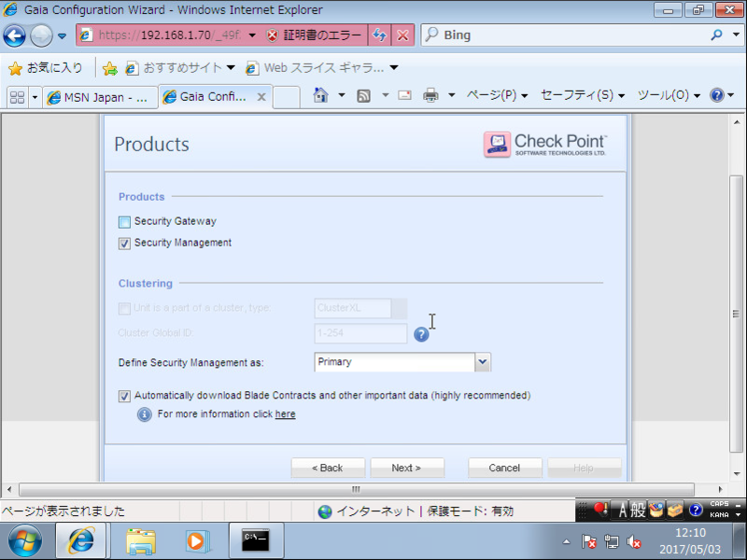Viewport: 747px width, 560px height.
Task: Click the Quick Tabs grid icon
Action: coord(17,97)
